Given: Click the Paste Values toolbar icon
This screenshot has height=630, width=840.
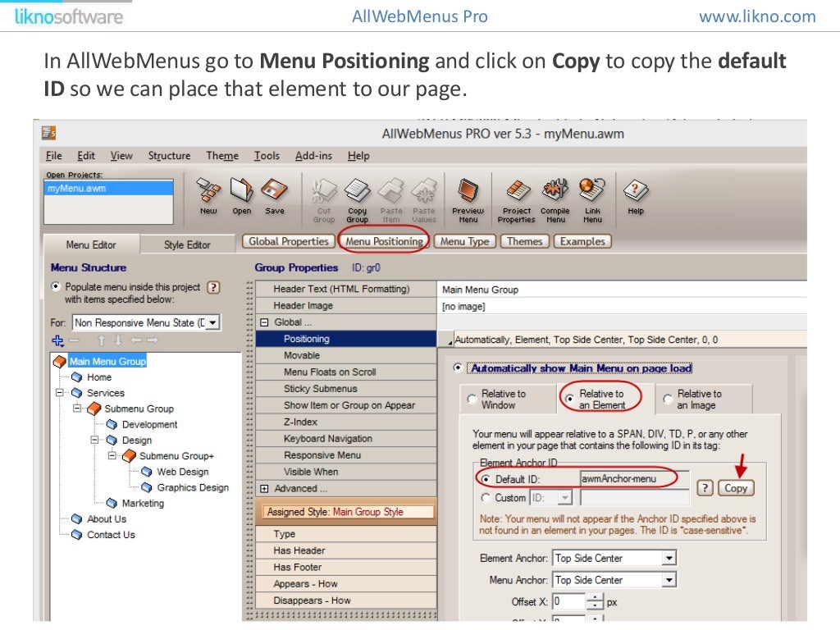Looking at the screenshot, I should pyautogui.click(x=424, y=201).
